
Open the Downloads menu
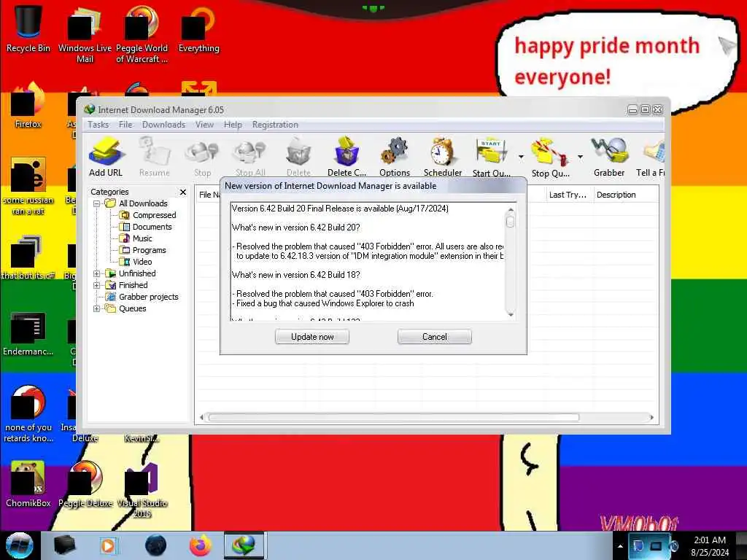[x=163, y=125]
